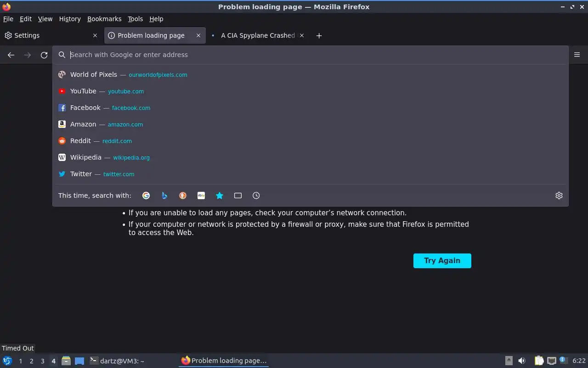Search this time with Google
Viewport: 588px width, 368px height.
pos(146,195)
